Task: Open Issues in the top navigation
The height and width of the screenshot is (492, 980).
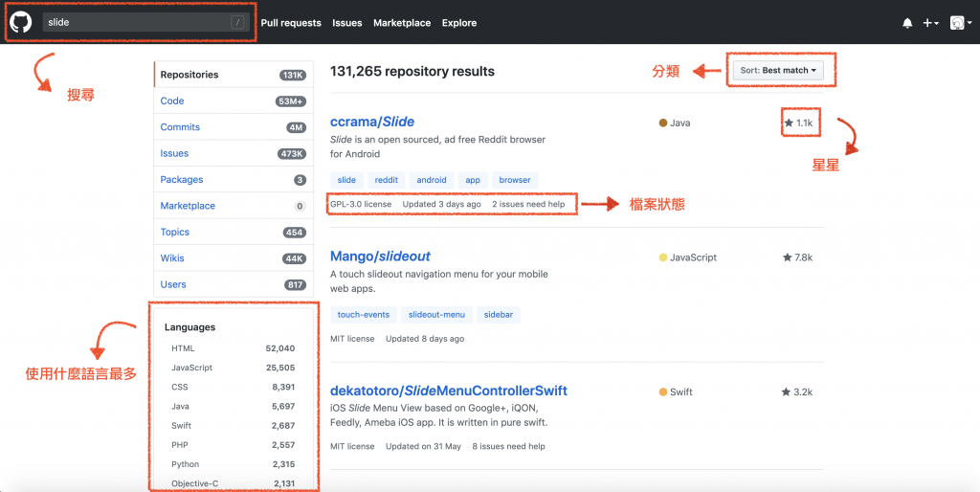Action: point(346,23)
